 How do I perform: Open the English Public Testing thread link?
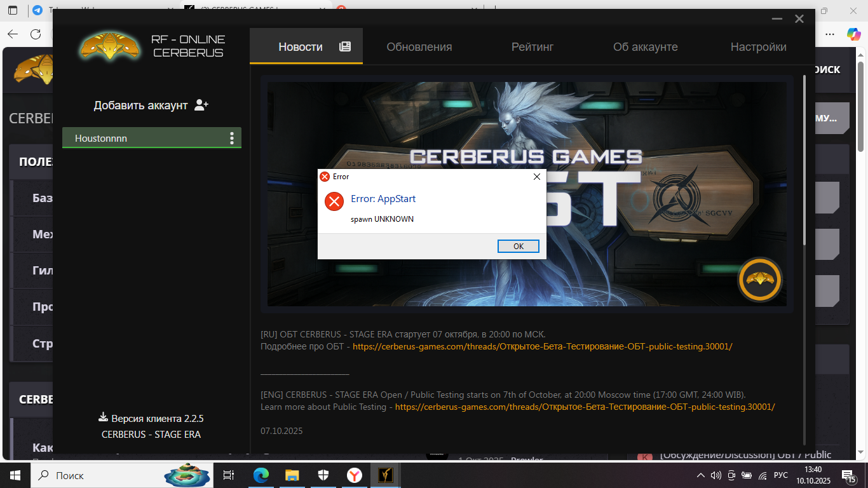coord(585,407)
